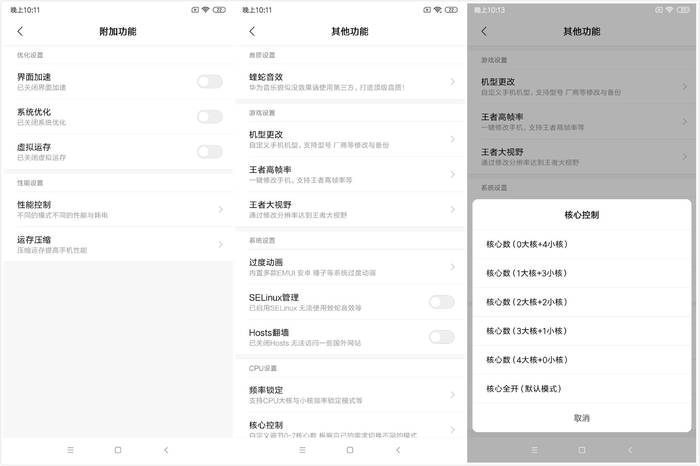Go back from middle 其他功能 screen

[x=252, y=31]
